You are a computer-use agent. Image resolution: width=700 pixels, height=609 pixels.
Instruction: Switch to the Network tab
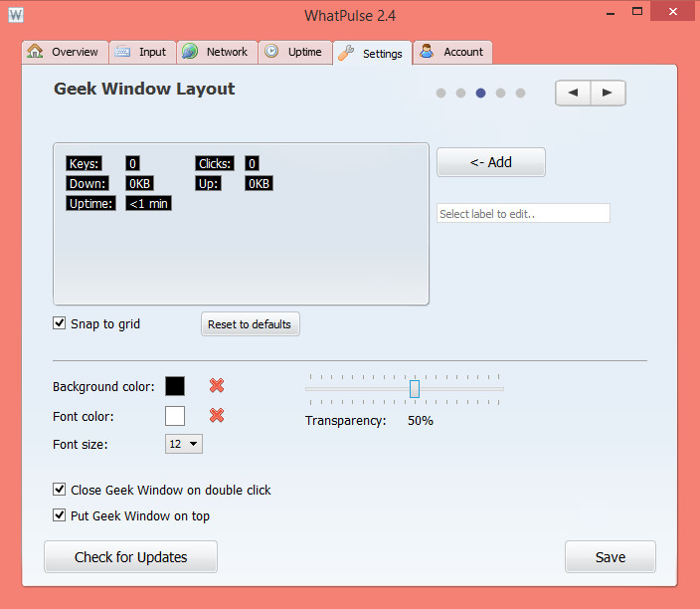pyautogui.click(x=217, y=52)
